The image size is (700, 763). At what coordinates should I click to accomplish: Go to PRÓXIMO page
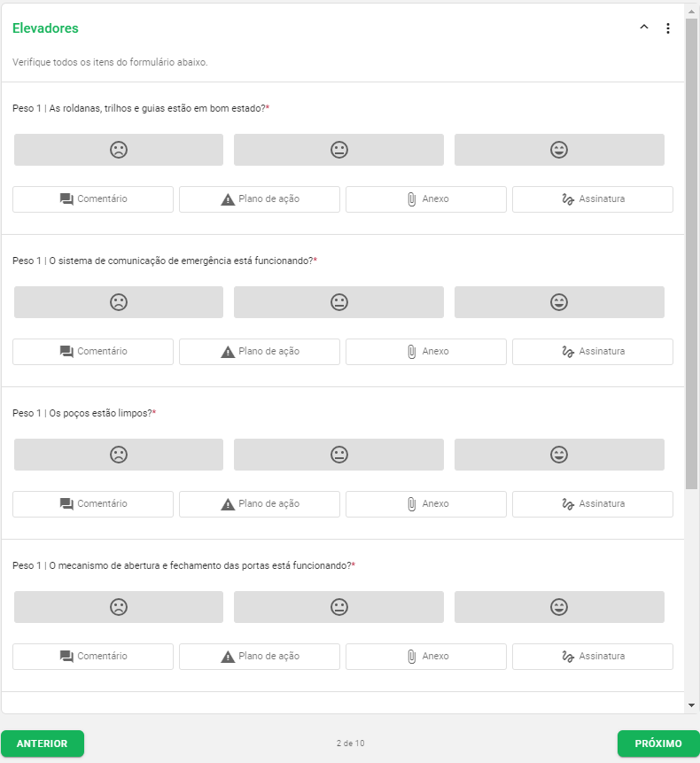(x=658, y=744)
